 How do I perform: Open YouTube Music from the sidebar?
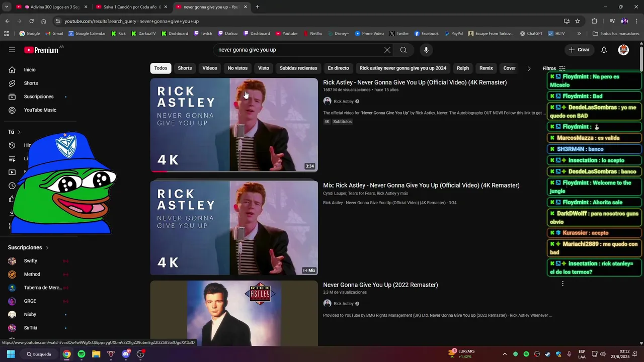[x=40, y=110]
